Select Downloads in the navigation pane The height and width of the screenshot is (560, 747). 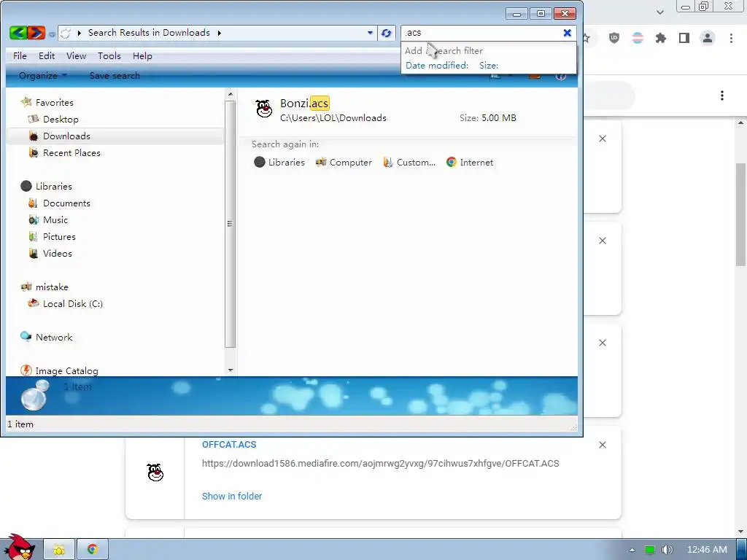click(x=66, y=136)
